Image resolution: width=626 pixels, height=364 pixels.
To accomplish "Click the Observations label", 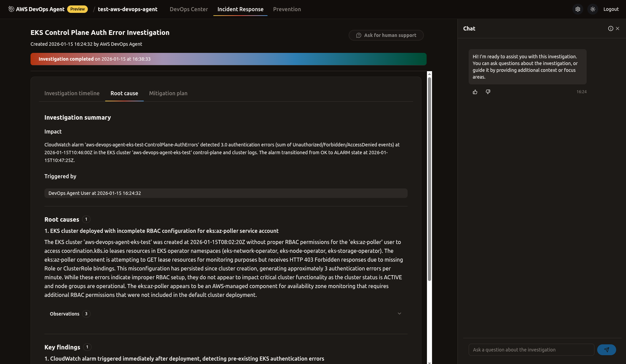I will pos(64,314).
